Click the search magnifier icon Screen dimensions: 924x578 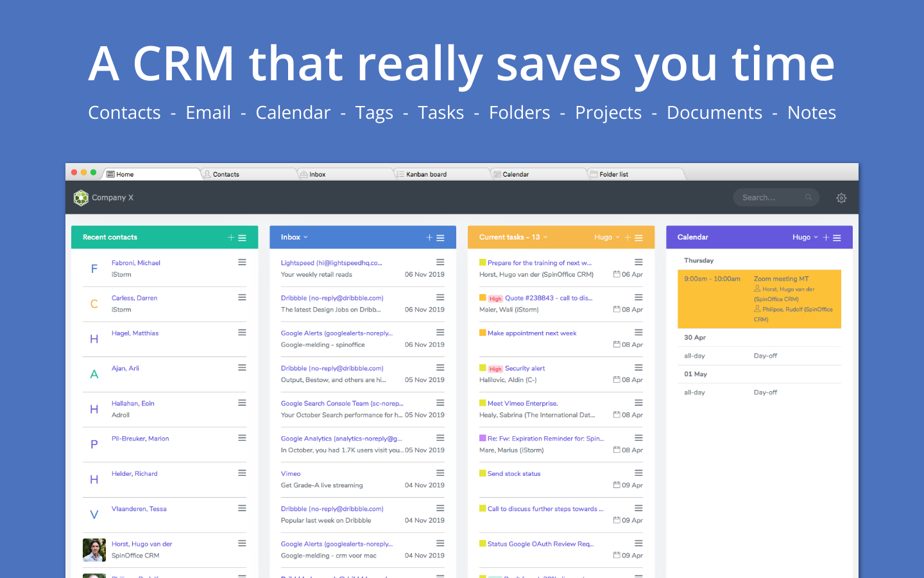click(x=808, y=197)
